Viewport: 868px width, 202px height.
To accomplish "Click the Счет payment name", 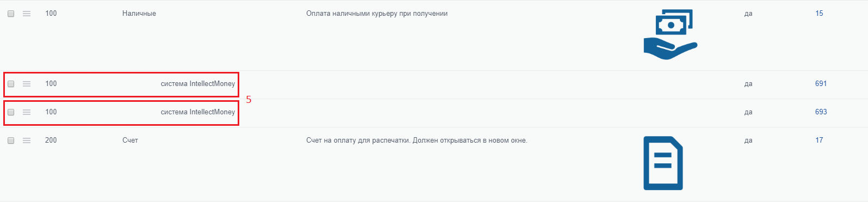I will (x=130, y=140).
